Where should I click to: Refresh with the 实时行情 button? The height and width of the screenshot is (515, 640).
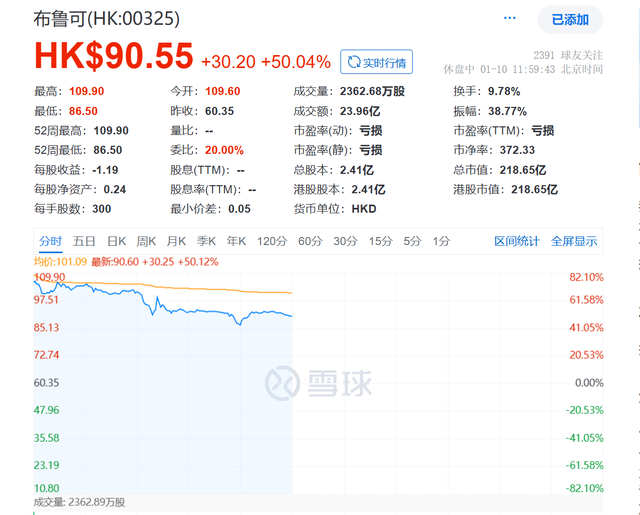[376, 62]
